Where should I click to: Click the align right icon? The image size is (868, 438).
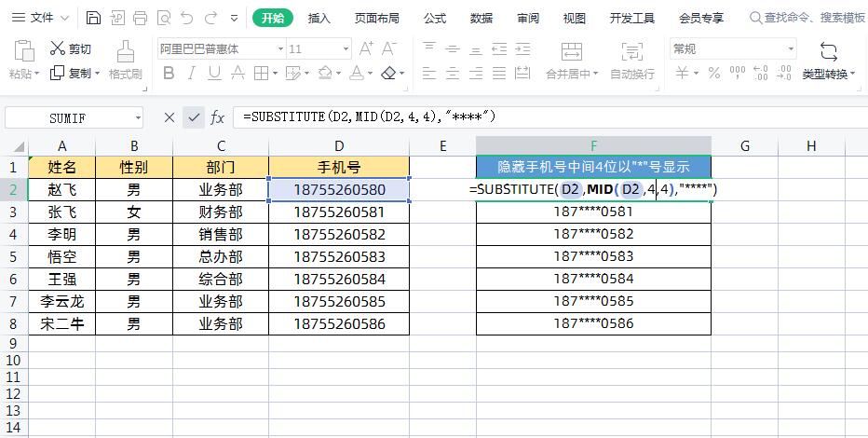pyautogui.click(x=476, y=73)
